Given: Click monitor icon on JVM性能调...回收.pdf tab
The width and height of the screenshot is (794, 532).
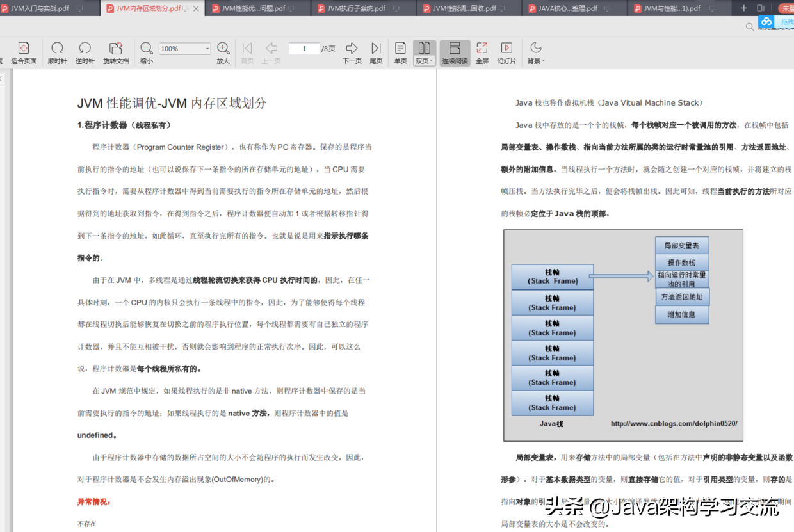Looking at the screenshot, I should click(502, 8).
